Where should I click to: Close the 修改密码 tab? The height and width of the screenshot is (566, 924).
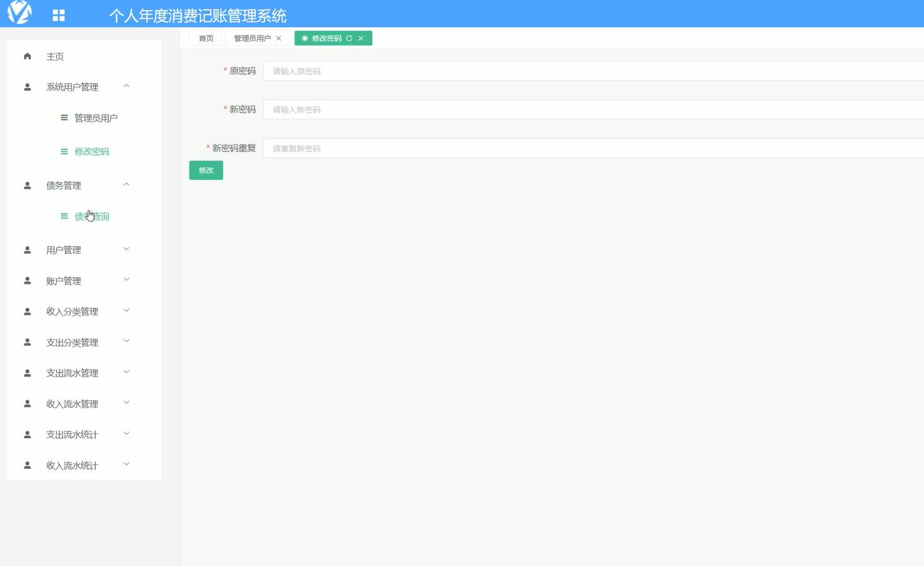(x=361, y=38)
